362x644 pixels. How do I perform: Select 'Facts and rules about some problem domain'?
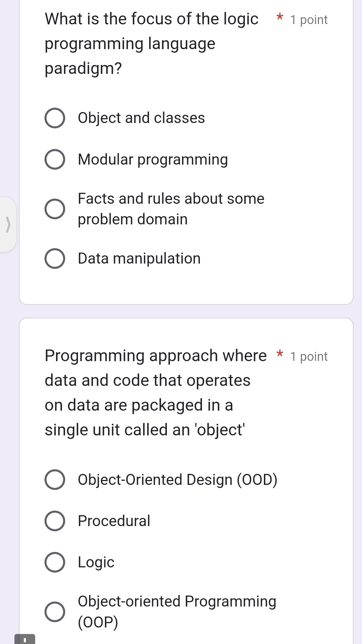55,209
